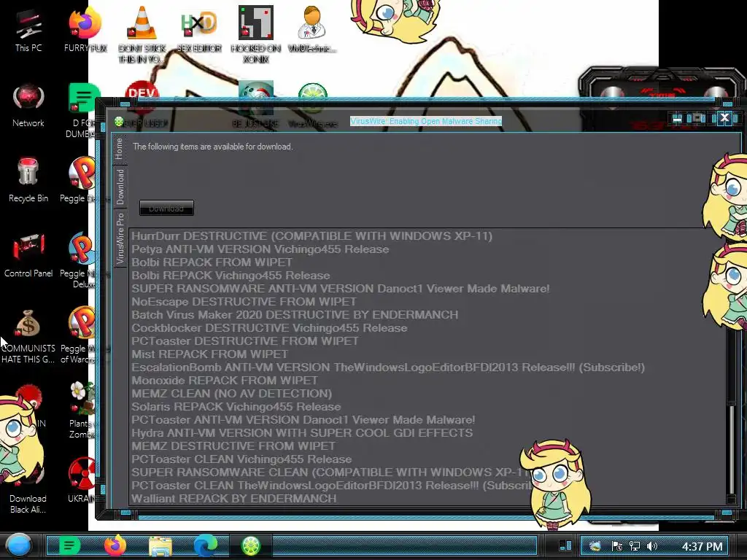Open the money bag COMMUNISTS HATE THIS icon
This screenshot has height=560, width=747.
(x=28, y=335)
